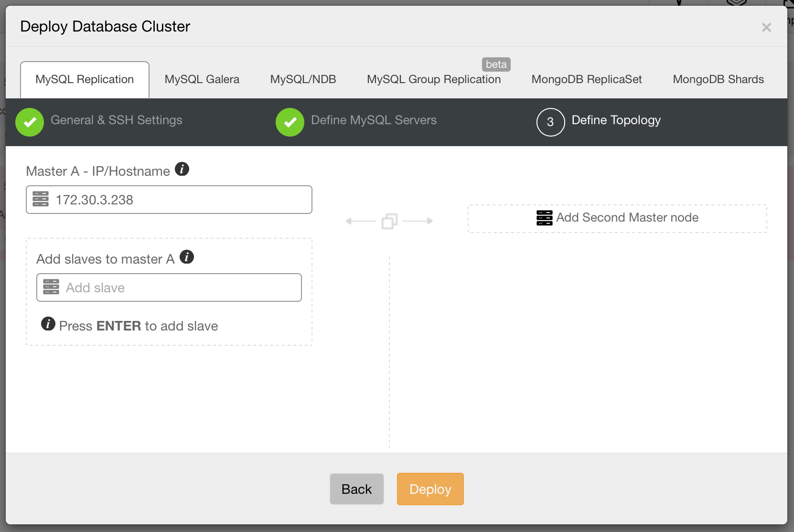The image size is (794, 532).
Task: Click the 'Press ENTER to add slave' hint
Action: [139, 326]
